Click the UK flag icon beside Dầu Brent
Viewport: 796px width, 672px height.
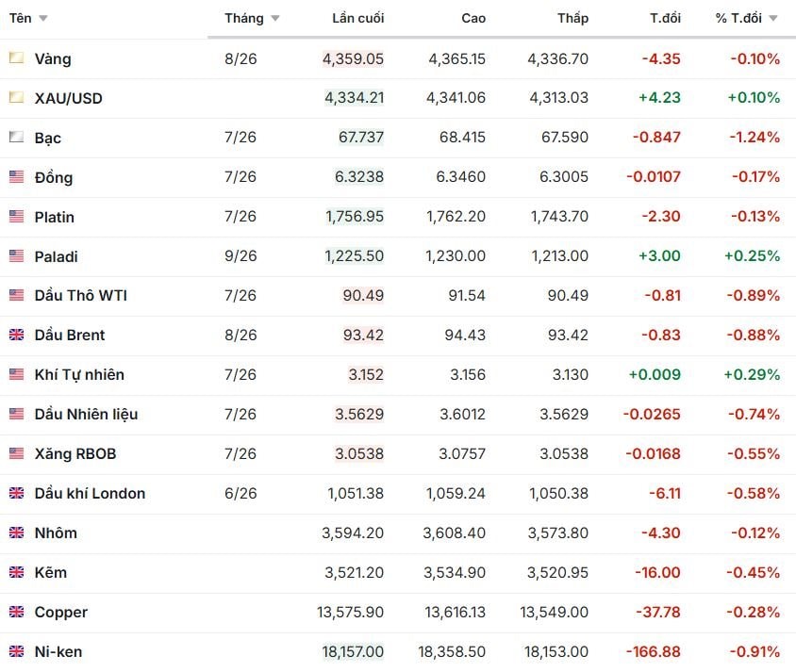coord(16,335)
